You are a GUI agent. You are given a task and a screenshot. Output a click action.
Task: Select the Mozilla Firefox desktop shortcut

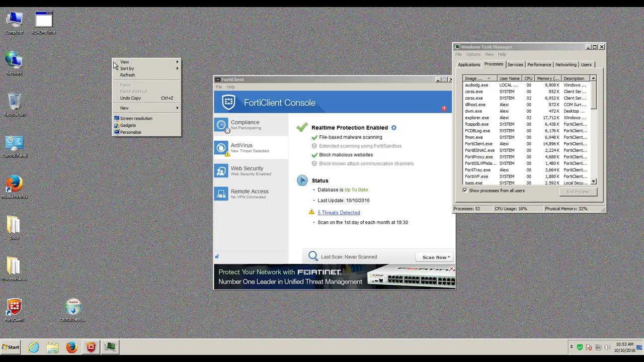point(14,187)
